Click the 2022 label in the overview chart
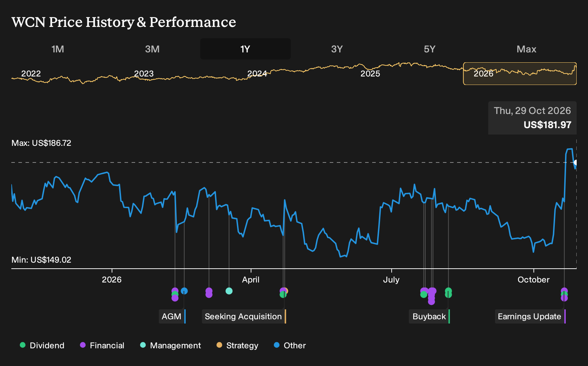This screenshot has width=588, height=366. tap(31, 74)
